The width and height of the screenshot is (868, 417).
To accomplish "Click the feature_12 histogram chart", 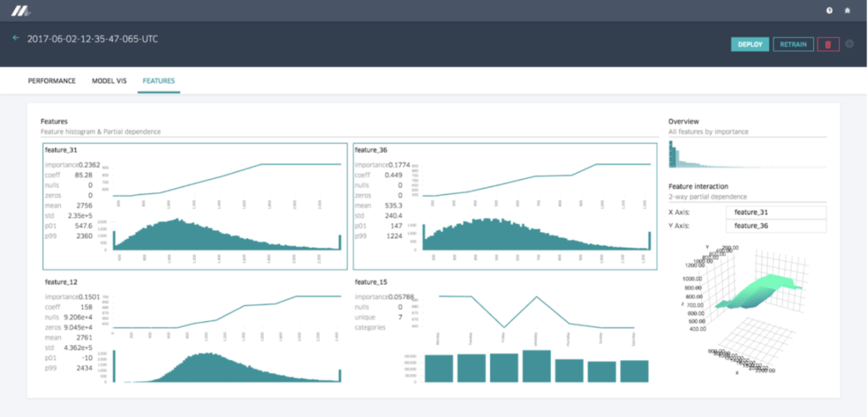I will pyautogui.click(x=226, y=367).
